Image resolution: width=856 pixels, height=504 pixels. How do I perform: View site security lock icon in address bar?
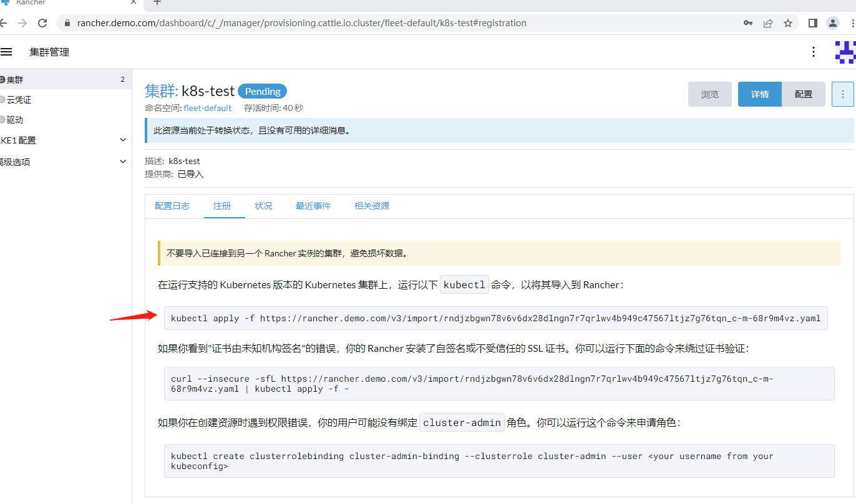click(68, 23)
